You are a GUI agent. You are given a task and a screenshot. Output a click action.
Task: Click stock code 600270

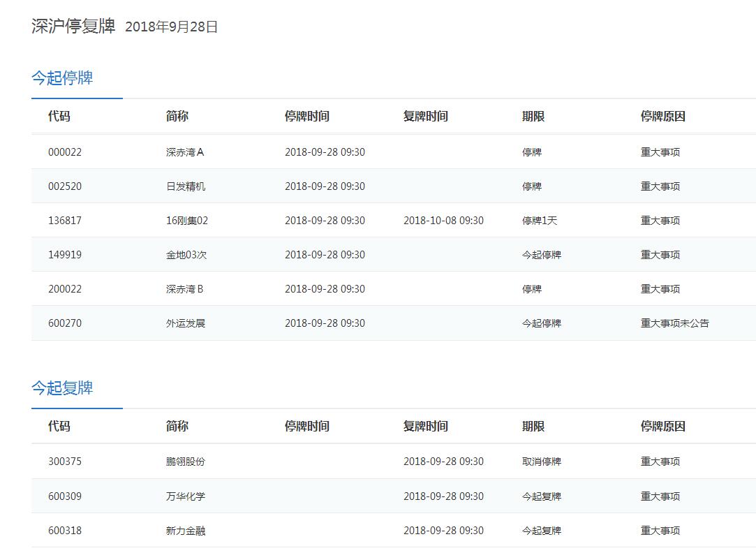coord(65,323)
